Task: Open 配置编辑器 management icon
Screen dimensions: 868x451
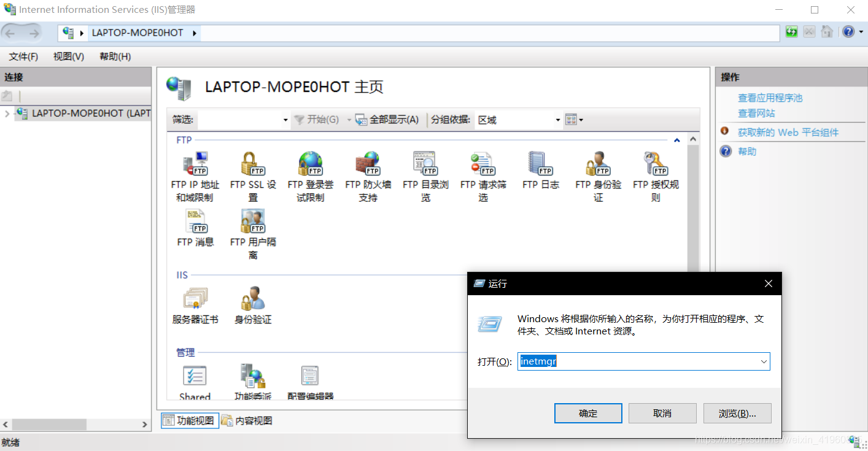Action: pyautogui.click(x=310, y=382)
